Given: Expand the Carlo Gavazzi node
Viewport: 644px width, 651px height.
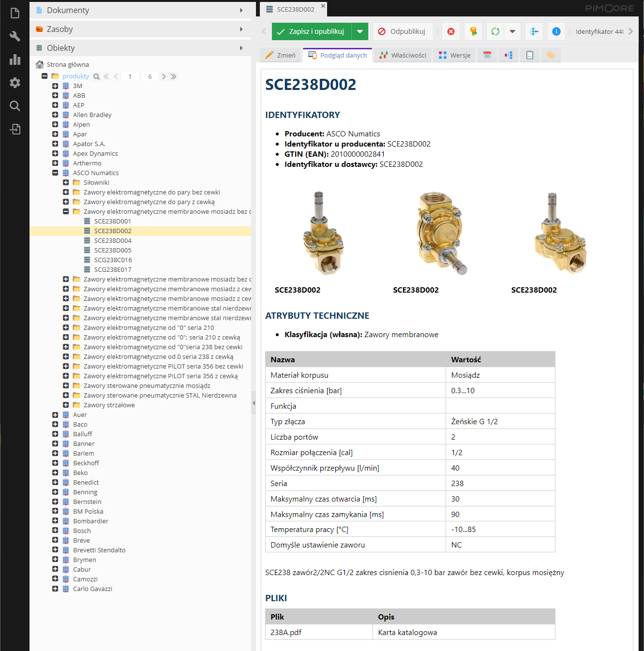Looking at the screenshot, I should point(55,589).
